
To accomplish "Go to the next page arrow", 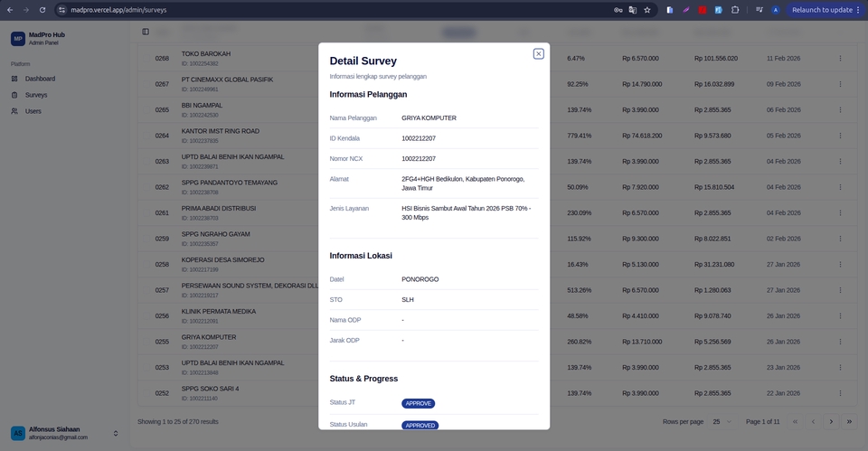I will 831,422.
